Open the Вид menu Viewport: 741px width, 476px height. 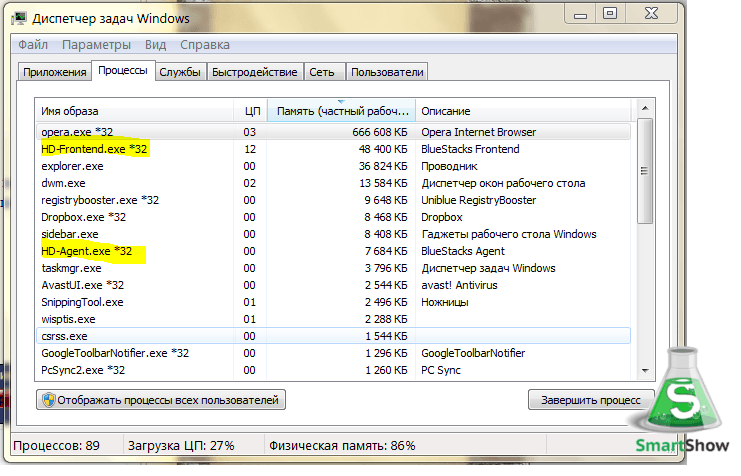[x=155, y=45]
